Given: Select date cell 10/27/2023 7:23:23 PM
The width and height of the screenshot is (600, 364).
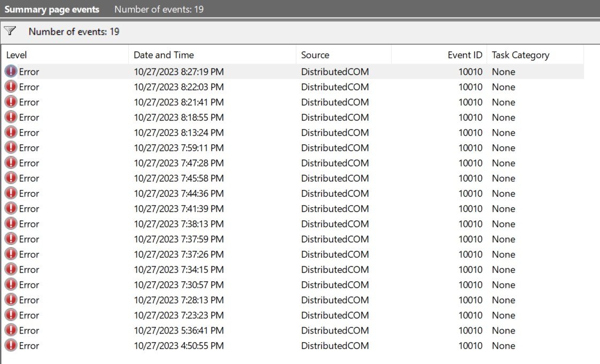Looking at the screenshot, I should 178,315.
